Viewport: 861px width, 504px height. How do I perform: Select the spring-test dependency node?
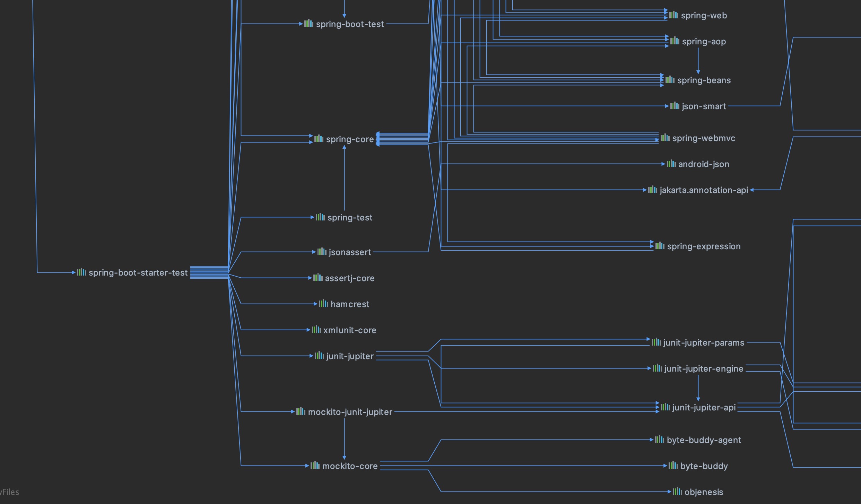point(350,217)
